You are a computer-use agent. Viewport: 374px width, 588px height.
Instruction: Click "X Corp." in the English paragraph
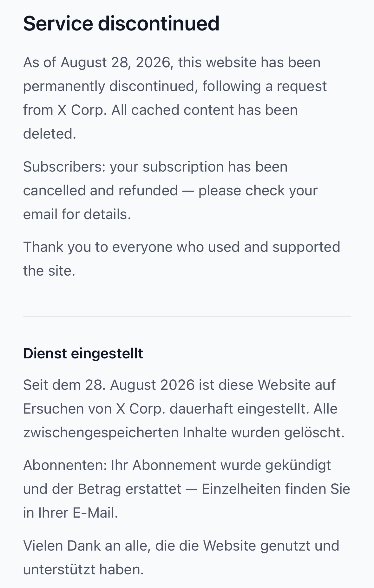tap(82, 110)
